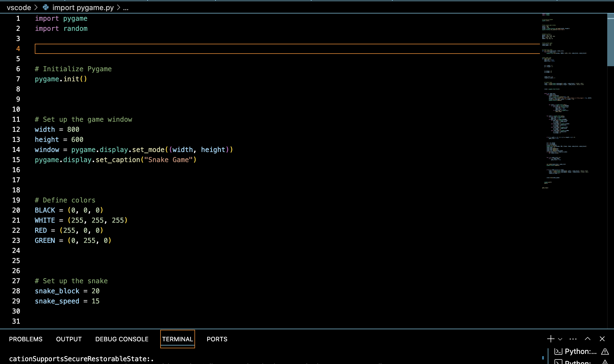Open the PORTS tab
The height and width of the screenshot is (364, 614).
click(x=217, y=339)
